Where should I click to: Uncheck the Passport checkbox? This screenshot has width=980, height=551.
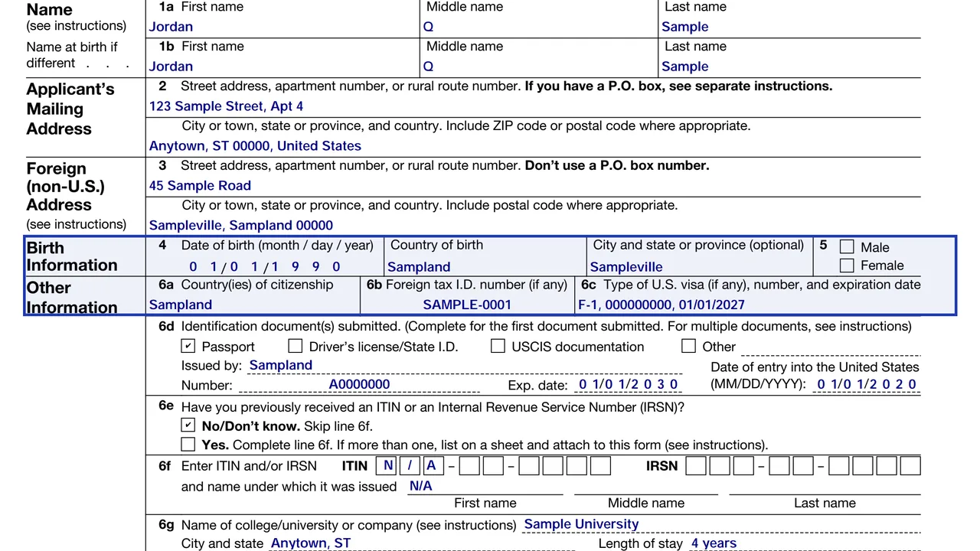tap(188, 347)
